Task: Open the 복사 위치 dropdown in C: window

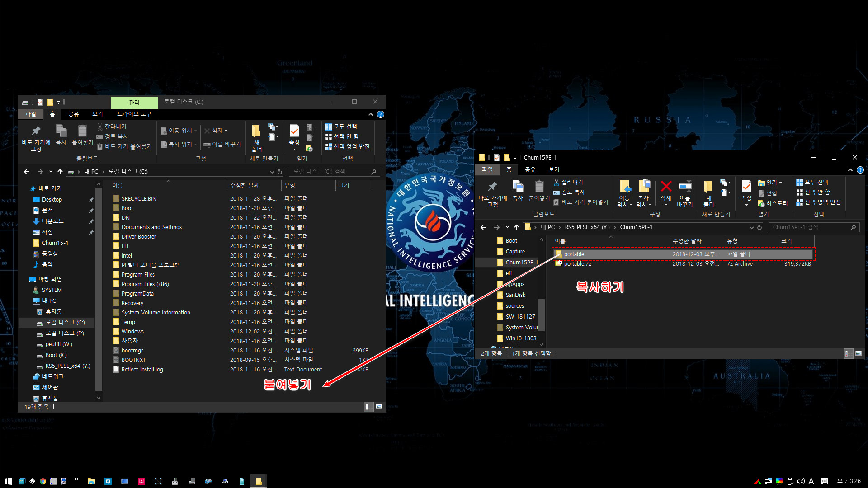Action: (179, 144)
